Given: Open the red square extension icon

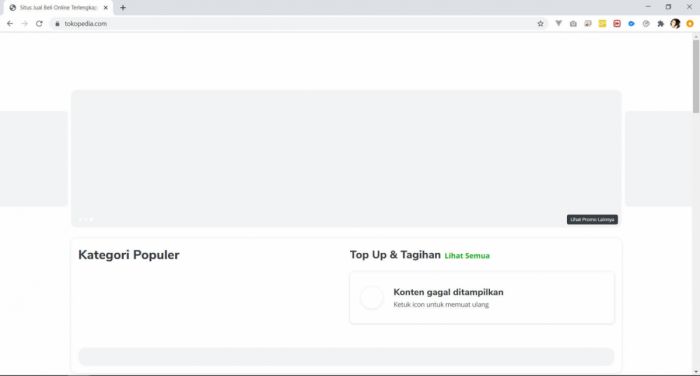Looking at the screenshot, I should (x=617, y=24).
